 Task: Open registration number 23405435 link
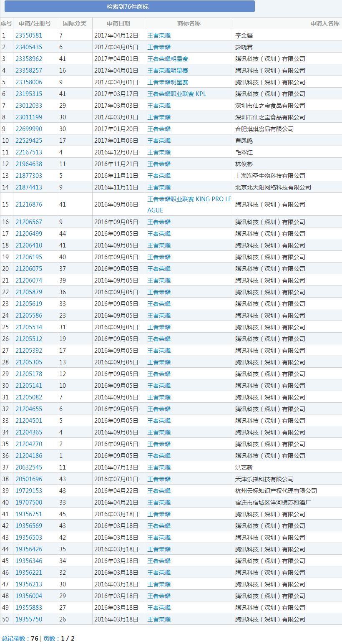point(29,47)
